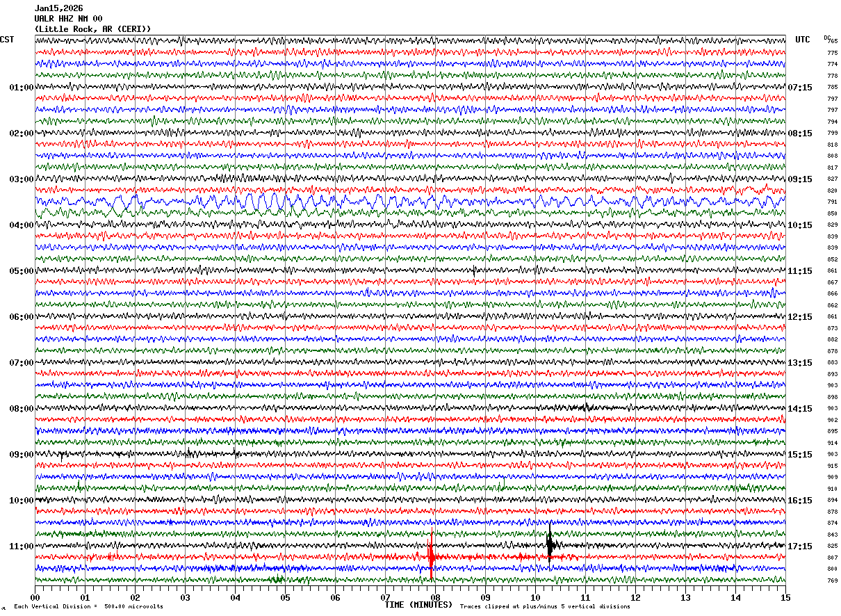This screenshot has width=841, height=616.
Task: Click DC offset value 791
Action: (x=833, y=202)
